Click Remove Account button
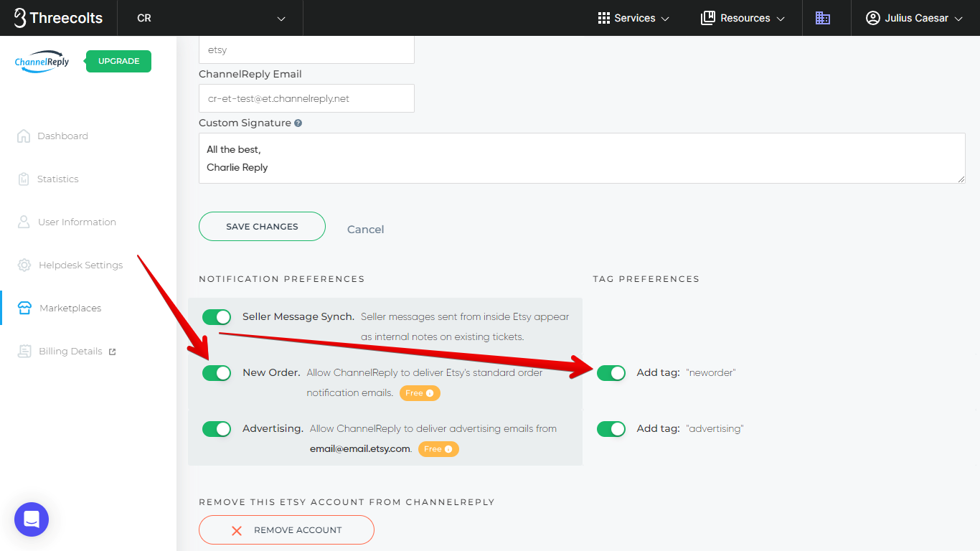The image size is (980, 551). point(286,530)
